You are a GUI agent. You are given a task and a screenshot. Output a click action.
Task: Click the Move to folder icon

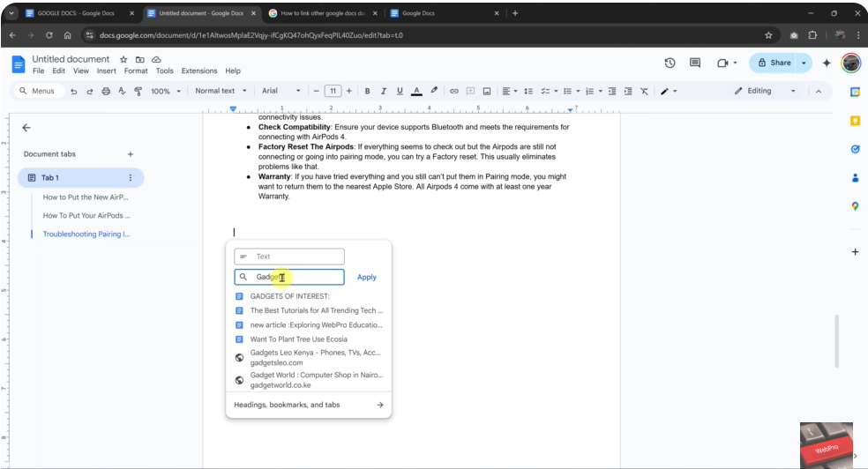point(140,59)
